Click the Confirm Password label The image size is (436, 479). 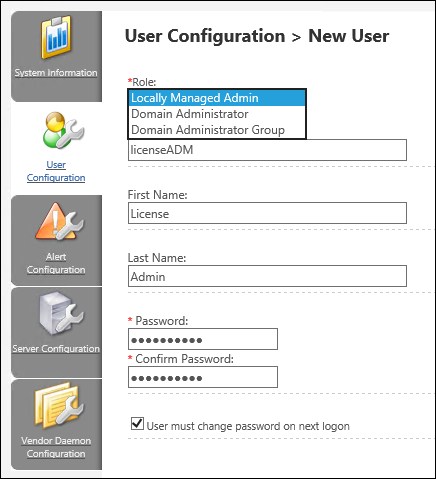pos(184,359)
